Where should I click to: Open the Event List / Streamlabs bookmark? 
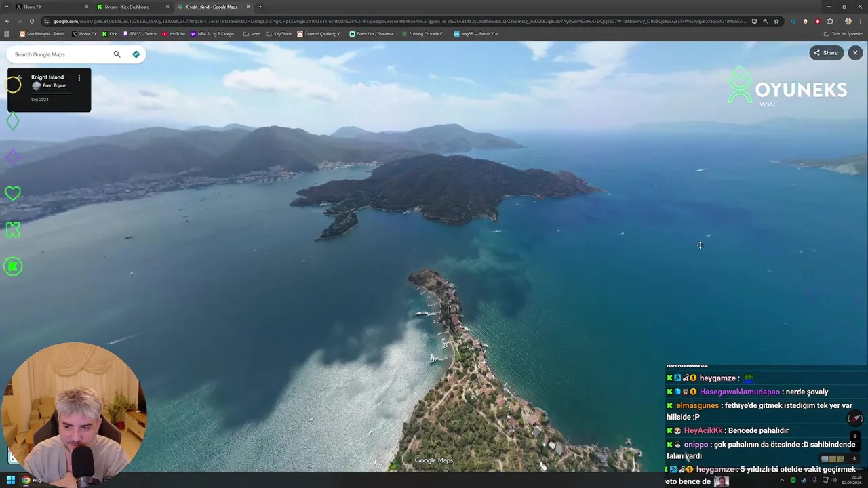pyautogui.click(x=372, y=33)
